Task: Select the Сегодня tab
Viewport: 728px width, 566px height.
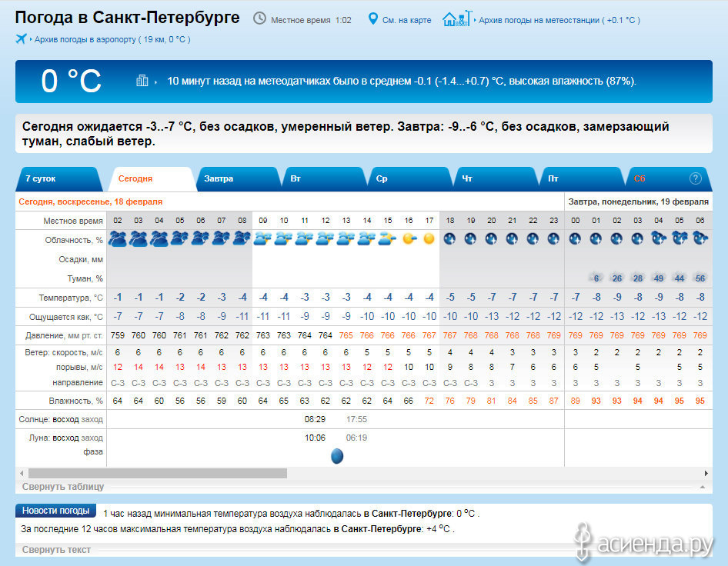Action: 151,178
